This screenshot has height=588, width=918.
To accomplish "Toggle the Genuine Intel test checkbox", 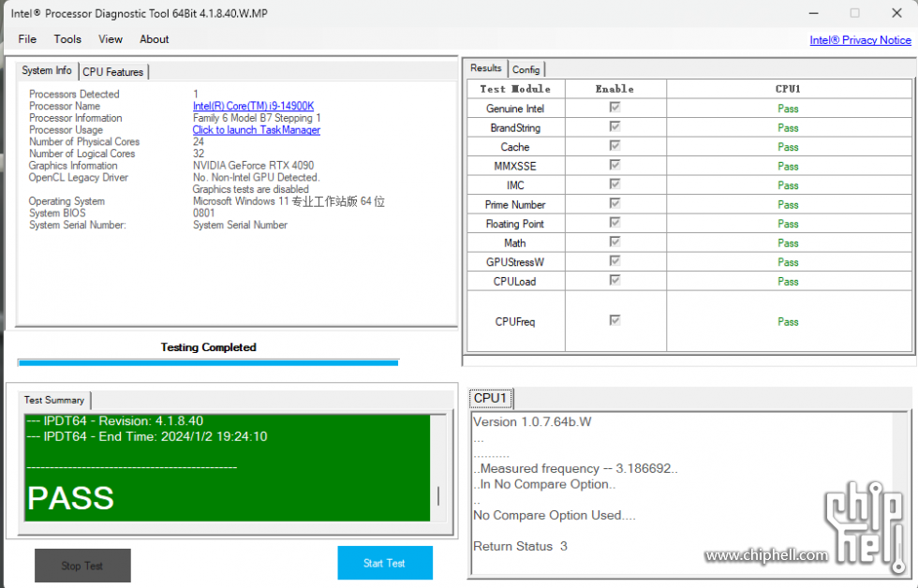I will point(614,107).
